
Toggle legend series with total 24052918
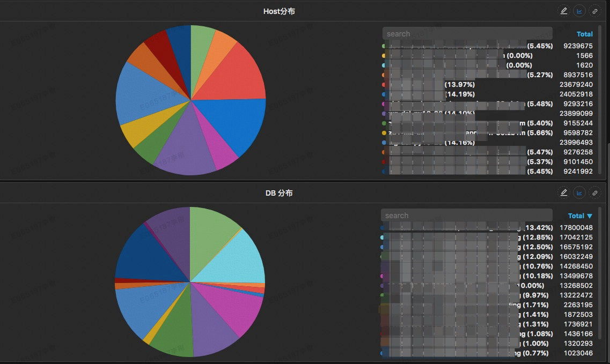tap(488, 94)
